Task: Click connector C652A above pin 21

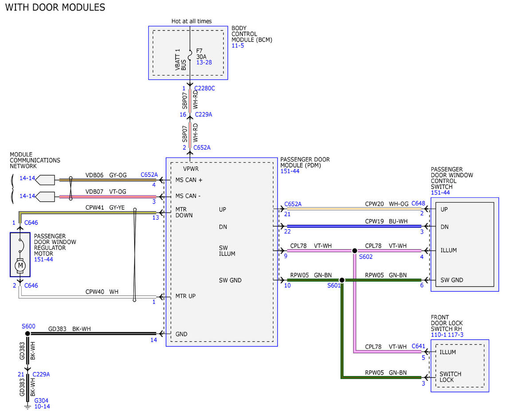Action: pos(293,204)
